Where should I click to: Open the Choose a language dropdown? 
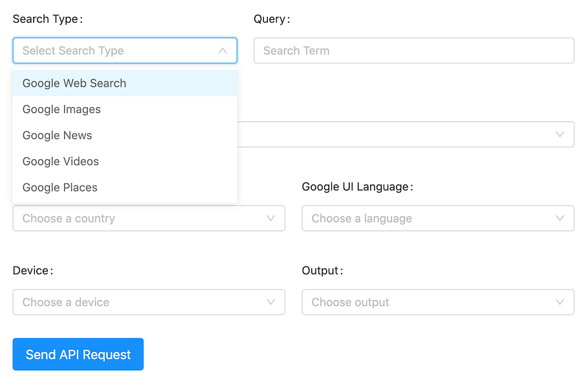[438, 218]
